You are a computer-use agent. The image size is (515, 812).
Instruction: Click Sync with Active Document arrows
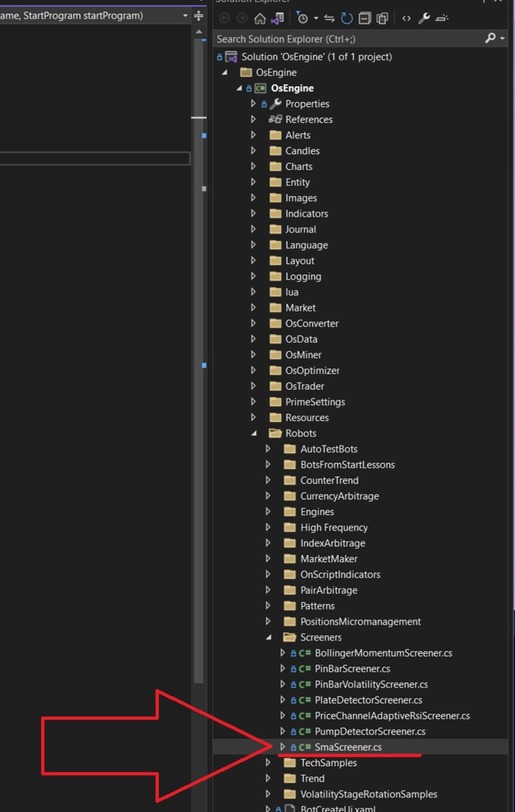(x=330, y=18)
